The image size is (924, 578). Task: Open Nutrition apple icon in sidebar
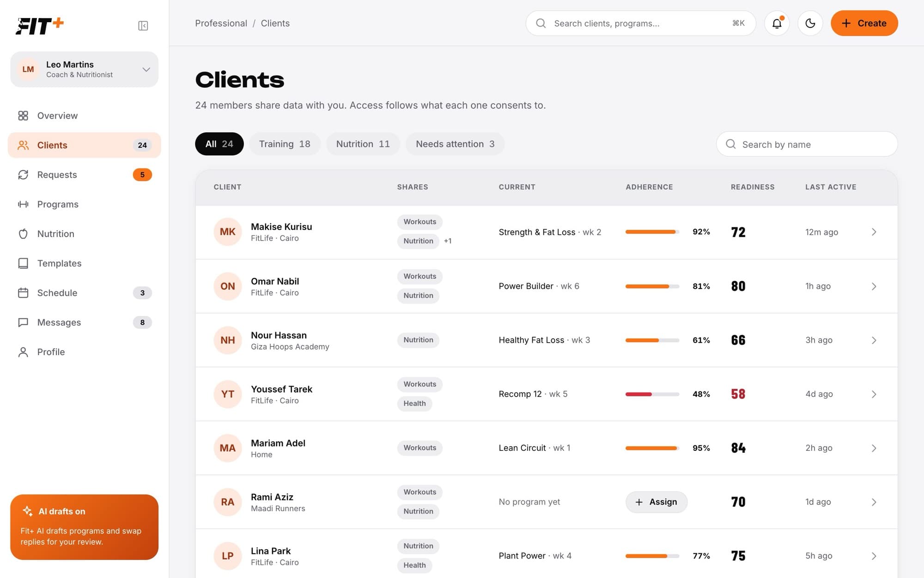23,234
